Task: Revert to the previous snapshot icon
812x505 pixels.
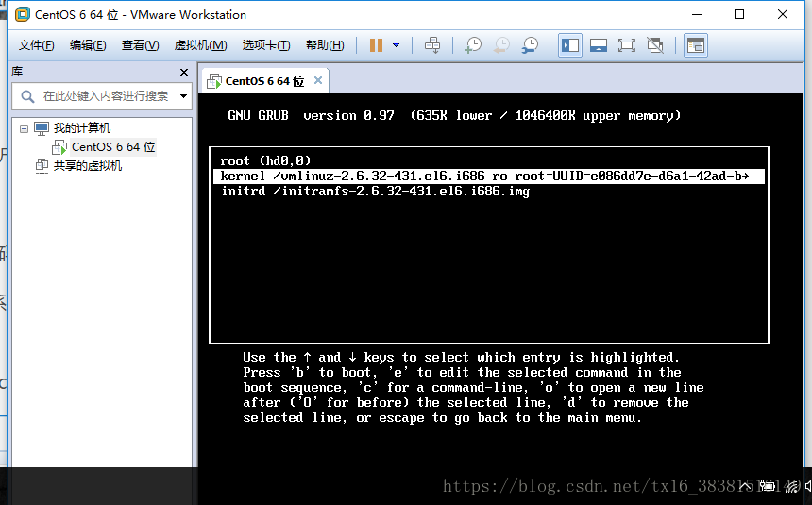Action: coord(501,45)
